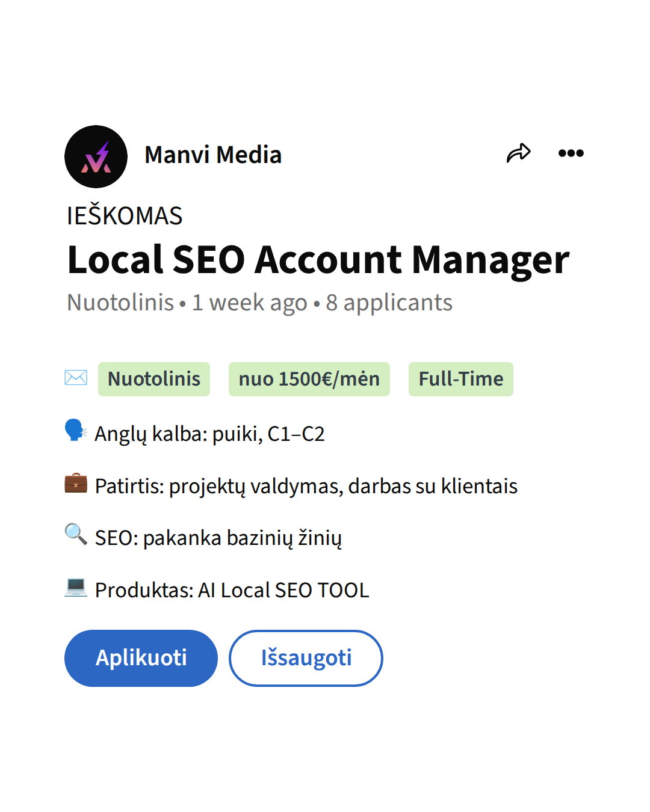Select the Nuotolinis green tag
This screenshot has width=650, height=812.
pyautogui.click(x=154, y=379)
